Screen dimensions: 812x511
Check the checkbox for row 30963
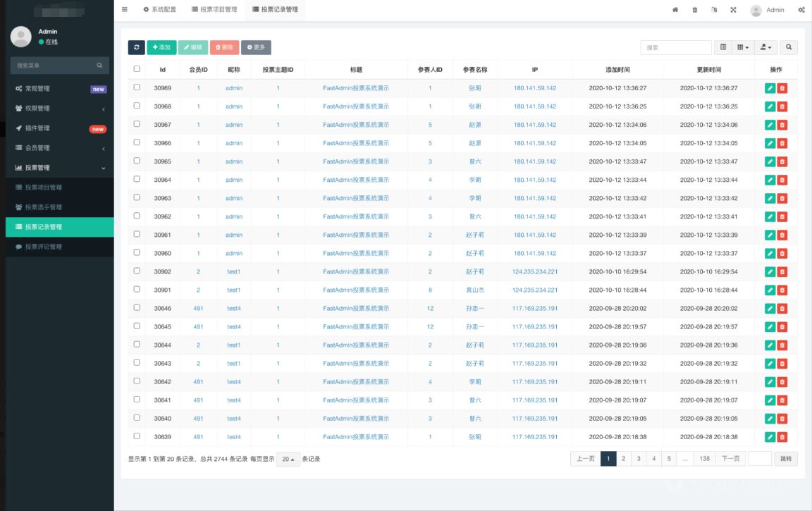137,197
